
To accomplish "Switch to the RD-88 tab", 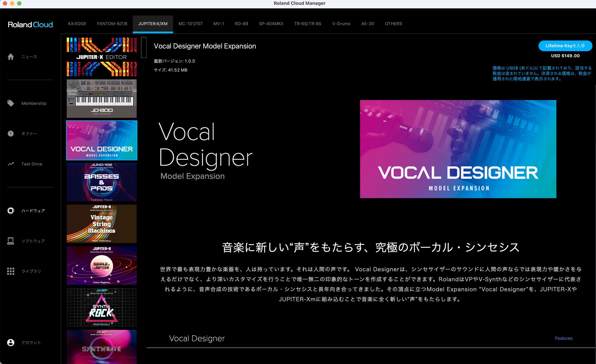I will pos(241,24).
